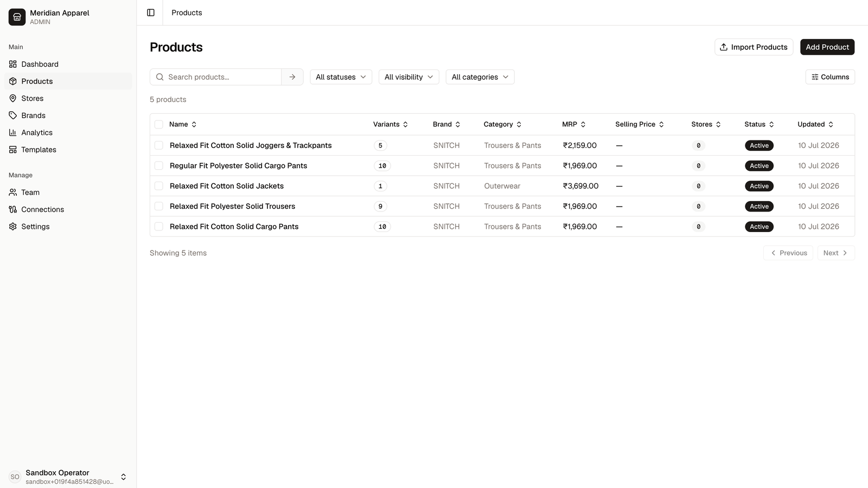Click the Brands tag icon
The height and width of the screenshot is (488, 868).
(13, 115)
